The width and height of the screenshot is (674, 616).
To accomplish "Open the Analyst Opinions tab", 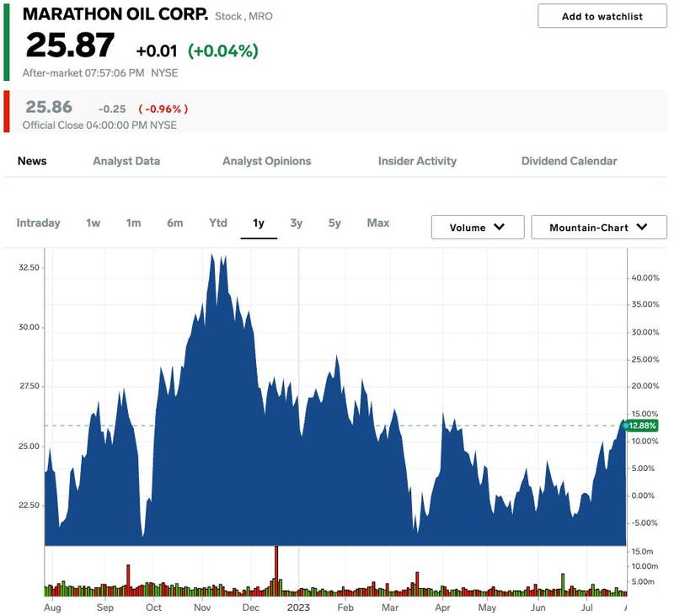I will [266, 161].
